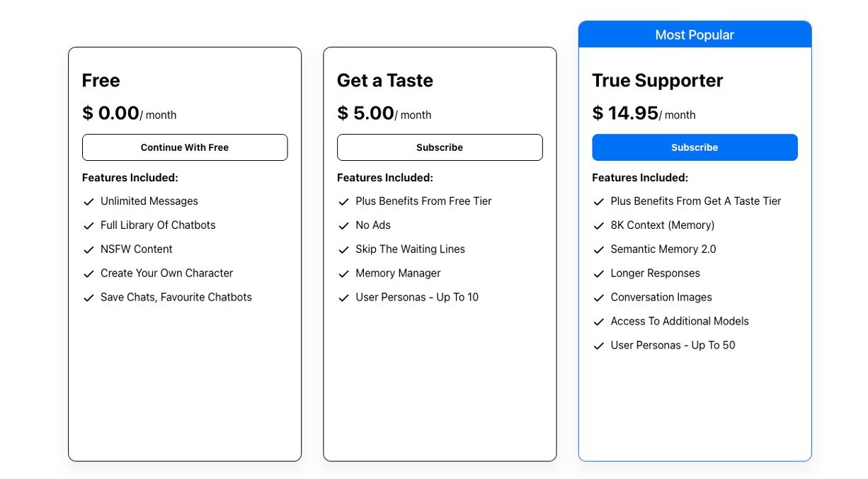The width and height of the screenshot is (868, 479).
Task: Click the Memory Manager checkmark icon
Action: (343, 274)
